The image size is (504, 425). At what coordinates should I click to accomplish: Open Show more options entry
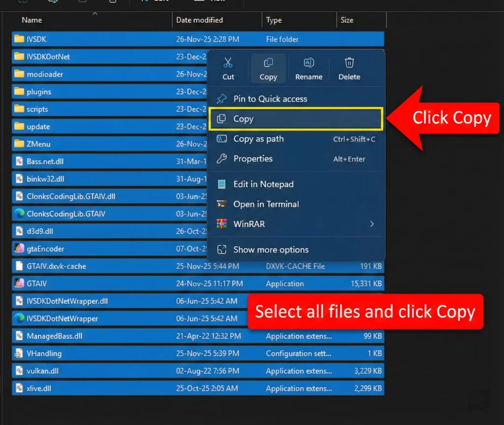coord(271,250)
